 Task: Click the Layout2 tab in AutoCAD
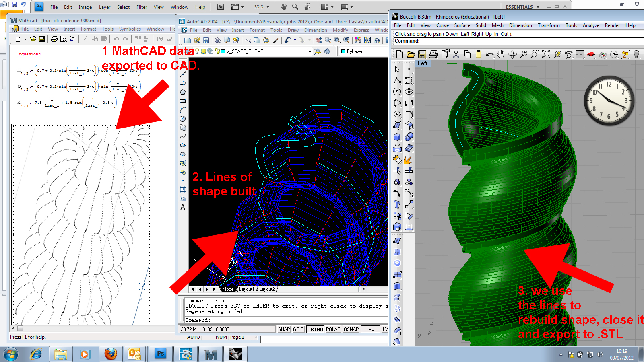coord(267,289)
